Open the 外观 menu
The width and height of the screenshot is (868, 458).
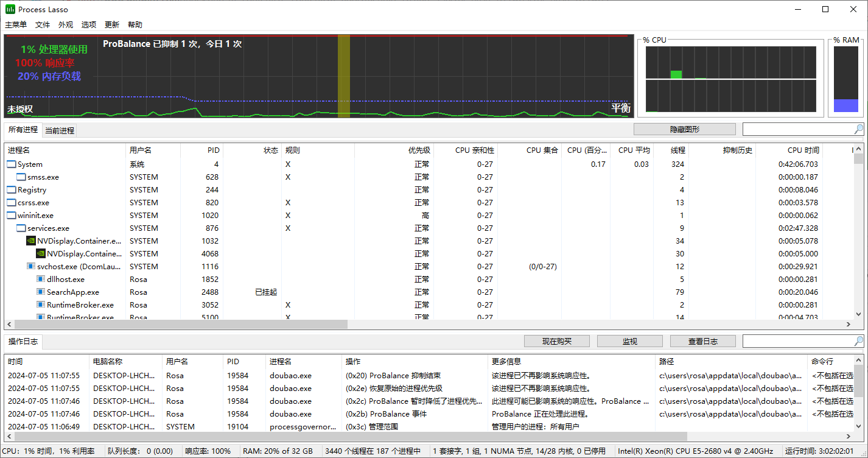pos(66,25)
